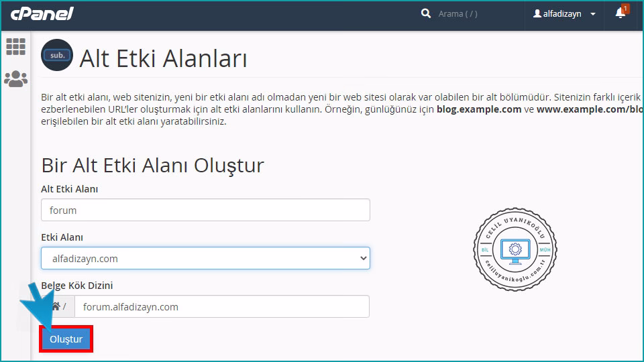Click the Alt Etki Alanı input containing forum
This screenshot has height=362, width=644.
point(205,210)
